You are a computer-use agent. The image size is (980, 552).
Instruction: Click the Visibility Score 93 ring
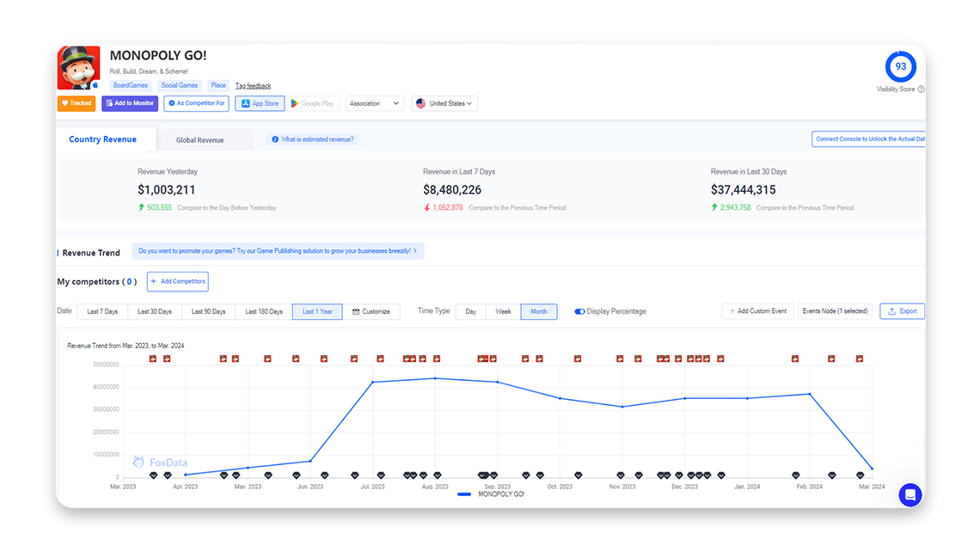pos(900,66)
